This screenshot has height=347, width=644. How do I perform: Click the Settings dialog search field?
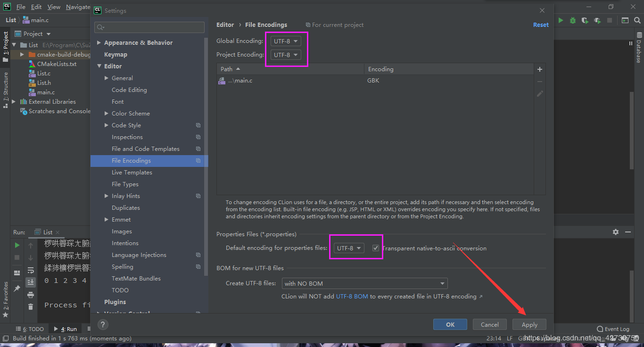[149, 27]
